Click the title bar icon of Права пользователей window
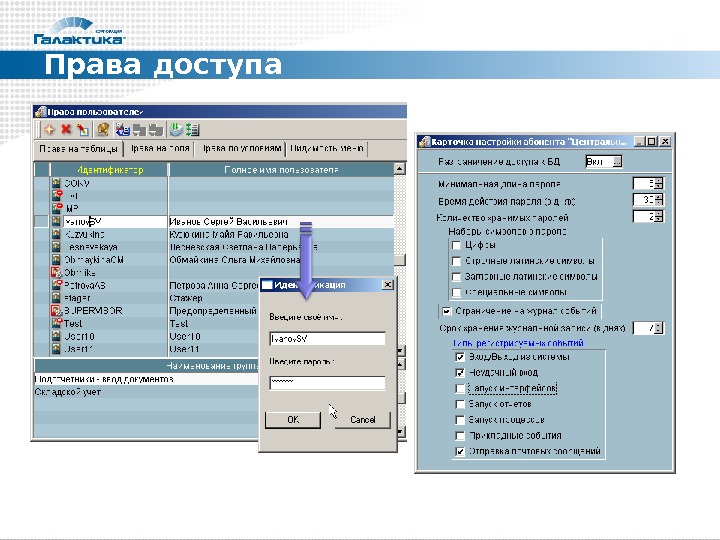The height and width of the screenshot is (540, 720). coord(41,112)
